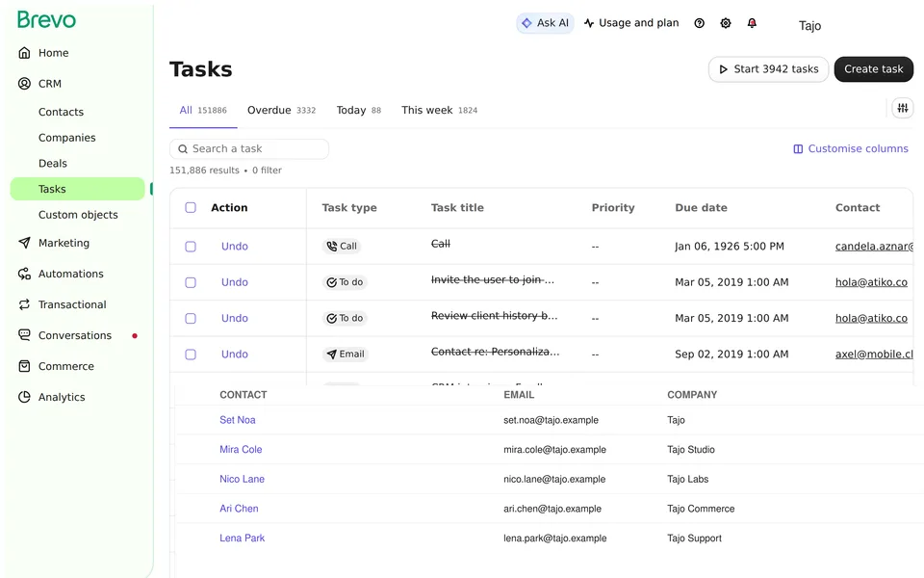Image resolution: width=924 pixels, height=578 pixels.
Task: Open the Lena Park contact
Action: [242, 538]
